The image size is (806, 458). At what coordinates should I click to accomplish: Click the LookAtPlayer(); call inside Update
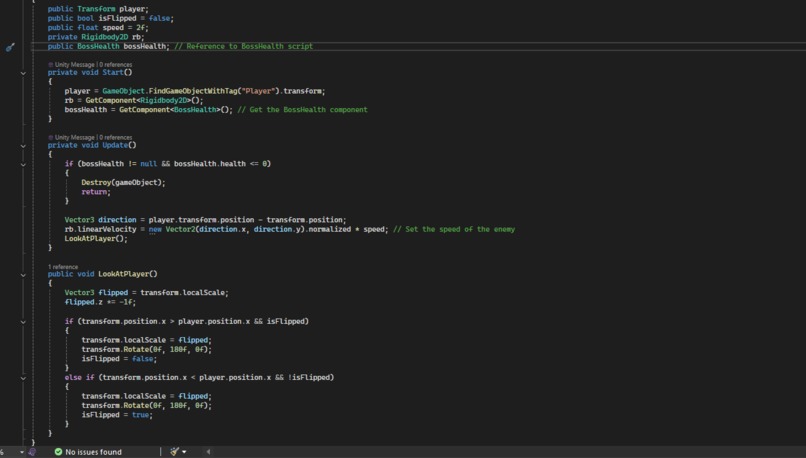click(96, 239)
